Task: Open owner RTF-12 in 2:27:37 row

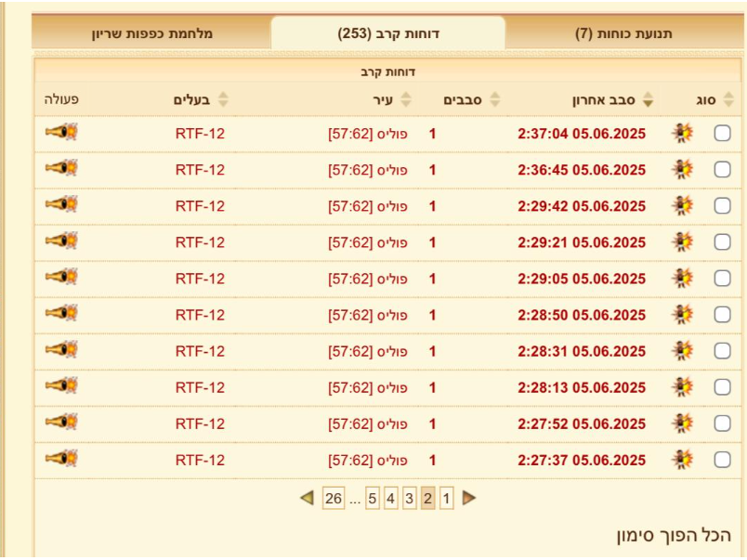Action: click(x=200, y=460)
